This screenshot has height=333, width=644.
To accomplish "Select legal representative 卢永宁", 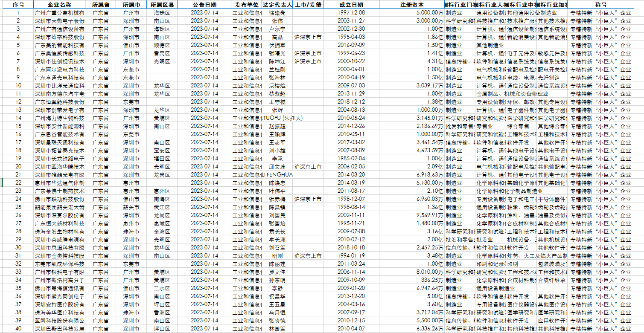I will (277, 29).
